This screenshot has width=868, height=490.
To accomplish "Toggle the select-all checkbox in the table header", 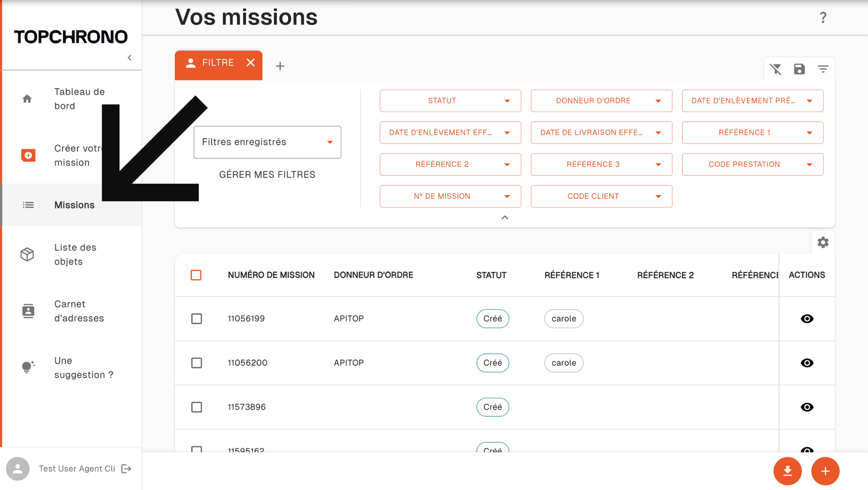I will click(196, 275).
